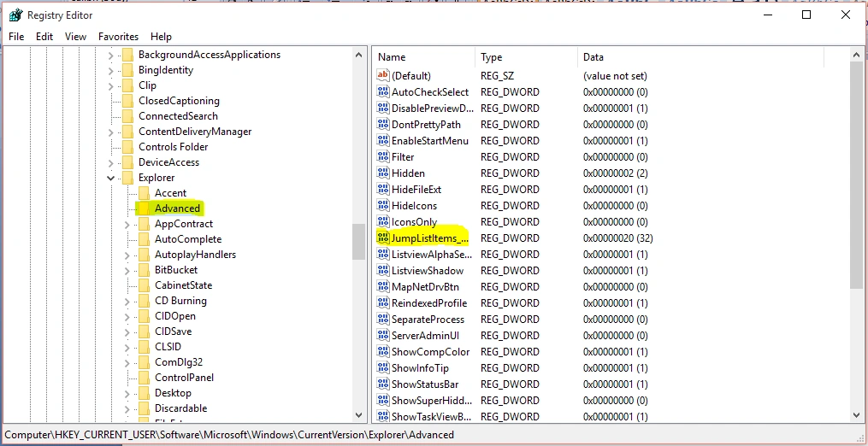Click the BitBucket key folder icon
Viewport: 868px width, 446px height.
pos(144,270)
